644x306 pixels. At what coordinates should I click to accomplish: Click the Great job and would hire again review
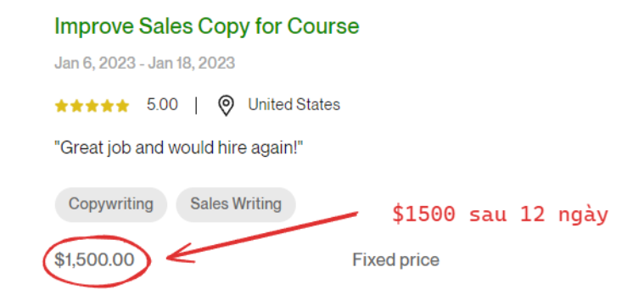(x=179, y=148)
